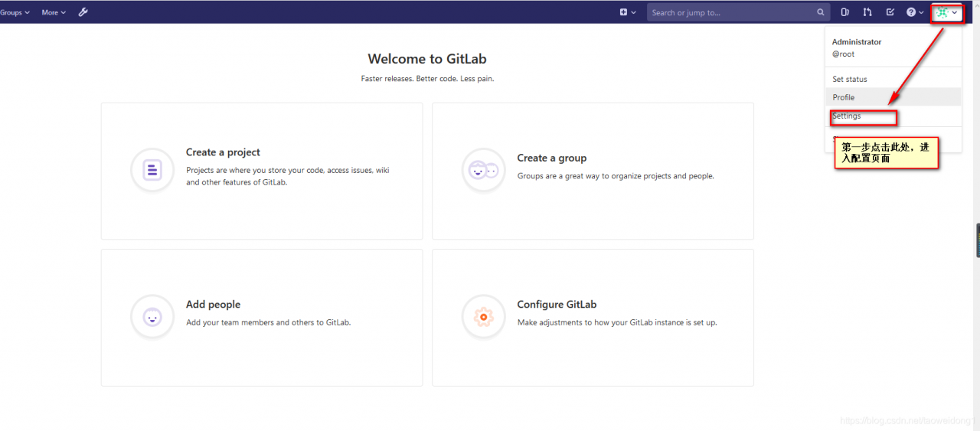Click the Add people title
The height and width of the screenshot is (431, 980).
tap(213, 304)
